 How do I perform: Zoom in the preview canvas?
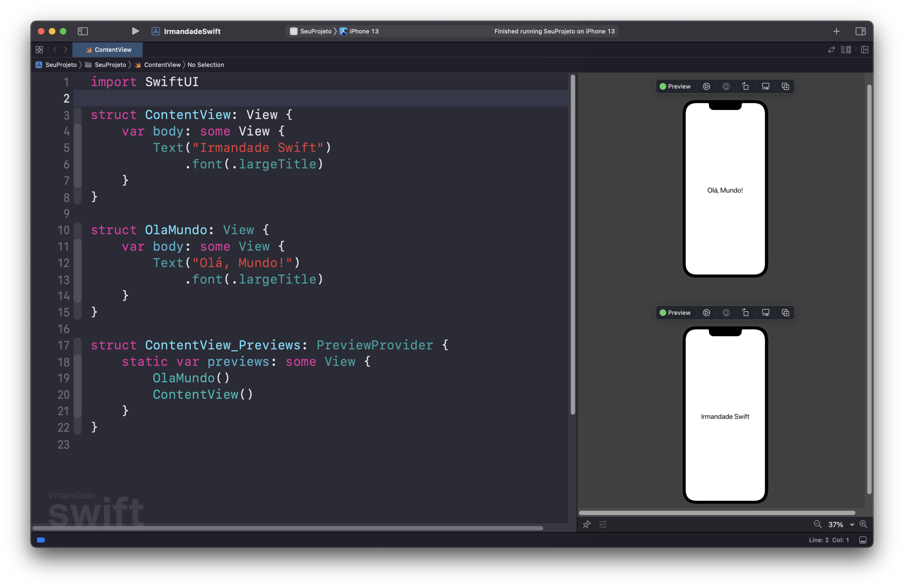tap(863, 524)
